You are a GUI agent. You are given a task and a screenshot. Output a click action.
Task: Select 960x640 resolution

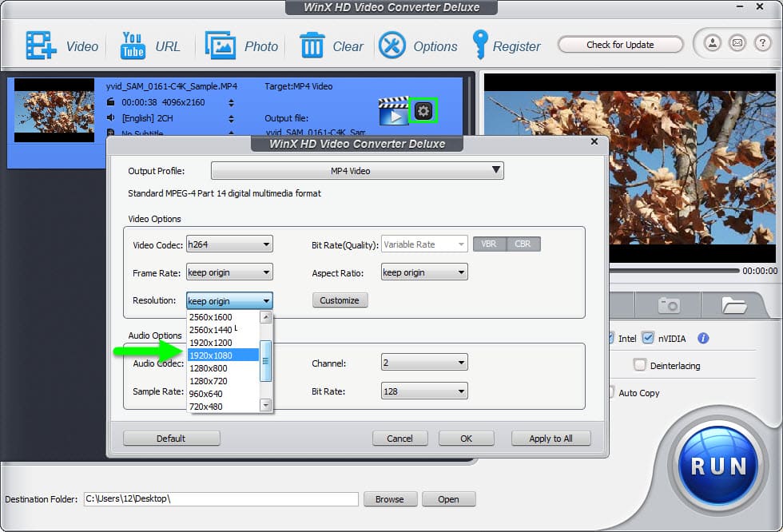click(223, 394)
